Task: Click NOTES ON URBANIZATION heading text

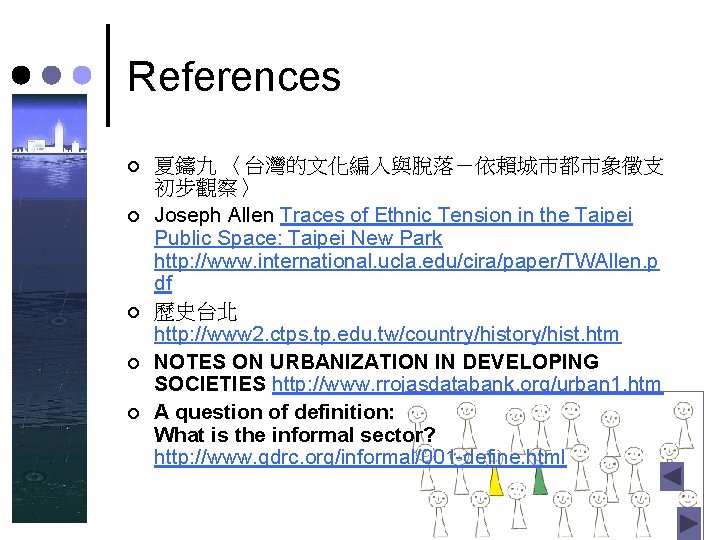Action: 377,372
